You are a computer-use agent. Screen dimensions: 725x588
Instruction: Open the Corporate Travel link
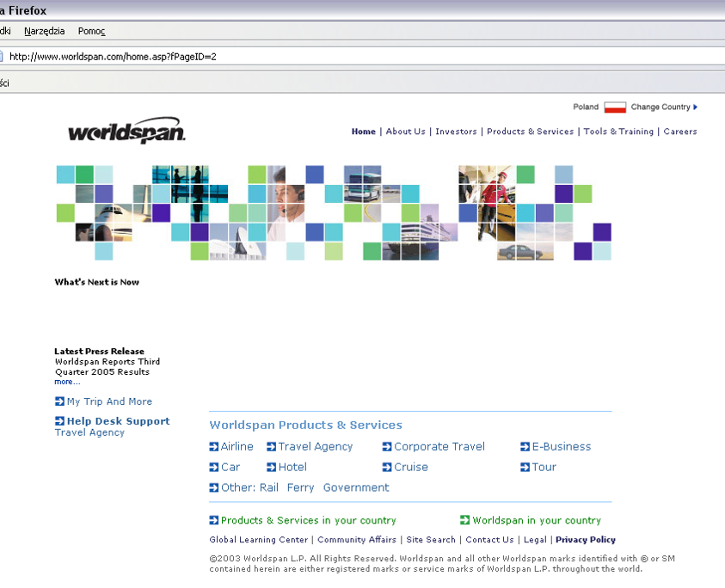click(x=439, y=446)
